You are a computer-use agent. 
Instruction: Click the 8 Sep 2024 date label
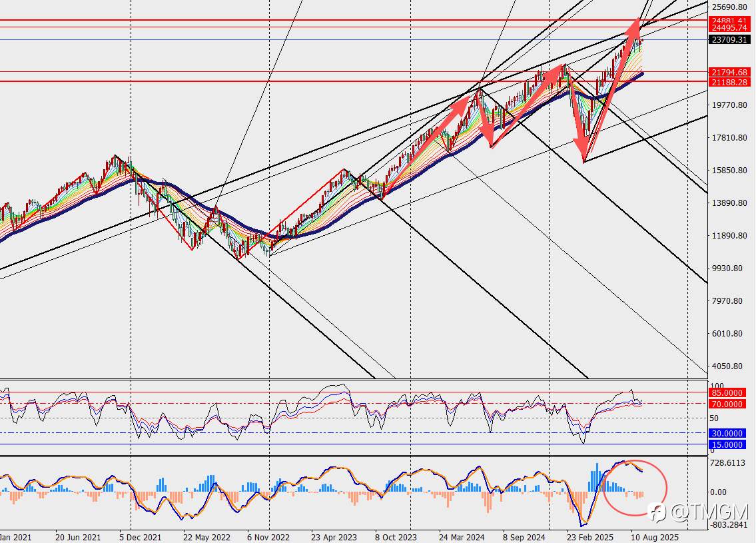[524, 537]
